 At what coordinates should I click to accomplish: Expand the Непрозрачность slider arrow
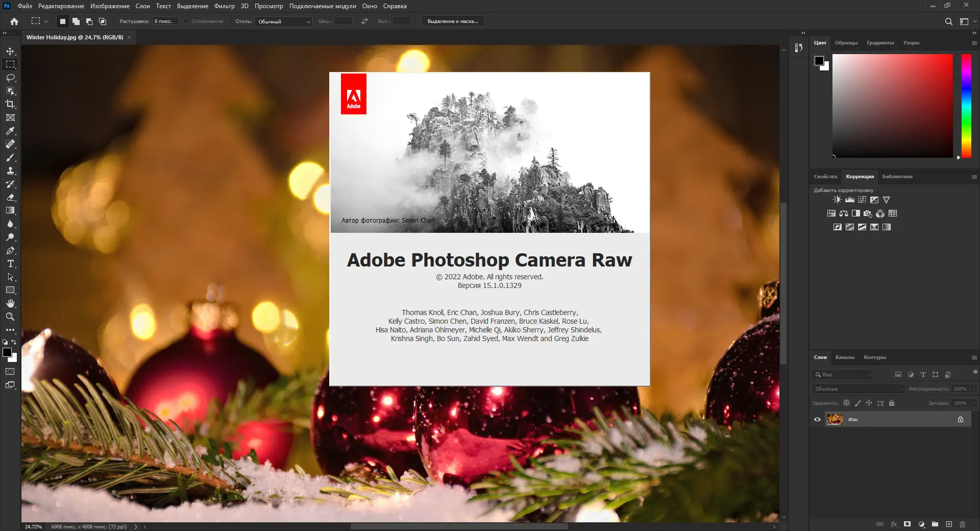pyautogui.click(x=973, y=389)
